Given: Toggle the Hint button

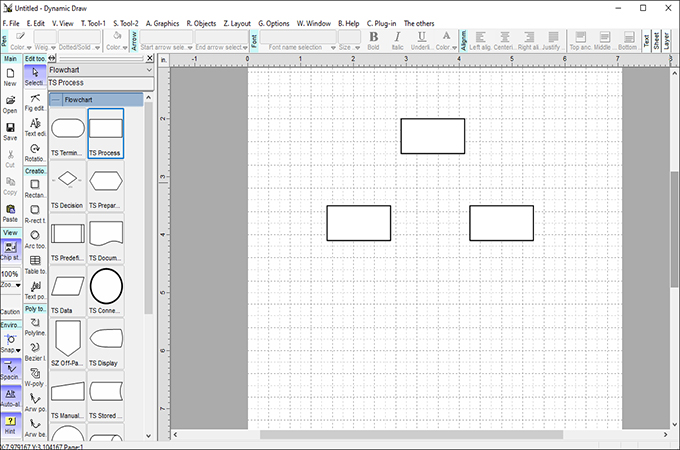Looking at the screenshot, I should pyautogui.click(x=10, y=425).
